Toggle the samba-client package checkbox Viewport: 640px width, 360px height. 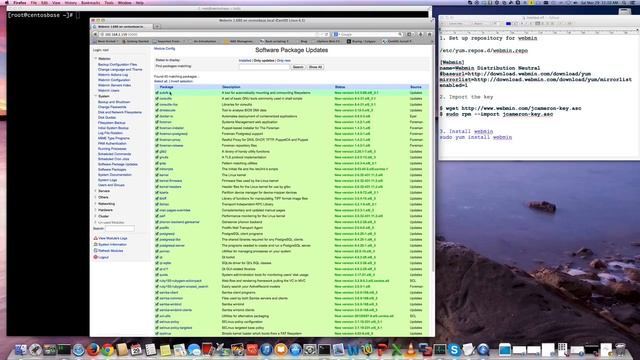click(x=157, y=292)
